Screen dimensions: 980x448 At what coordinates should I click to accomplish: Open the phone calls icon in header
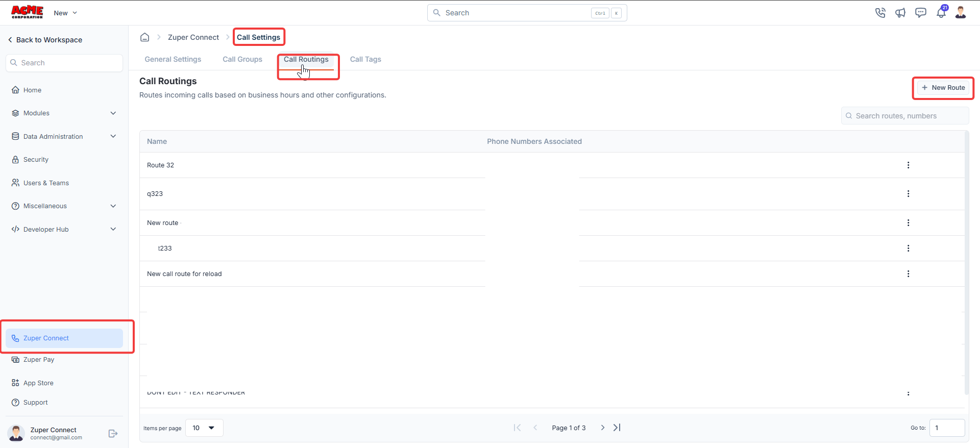[x=880, y=13]
